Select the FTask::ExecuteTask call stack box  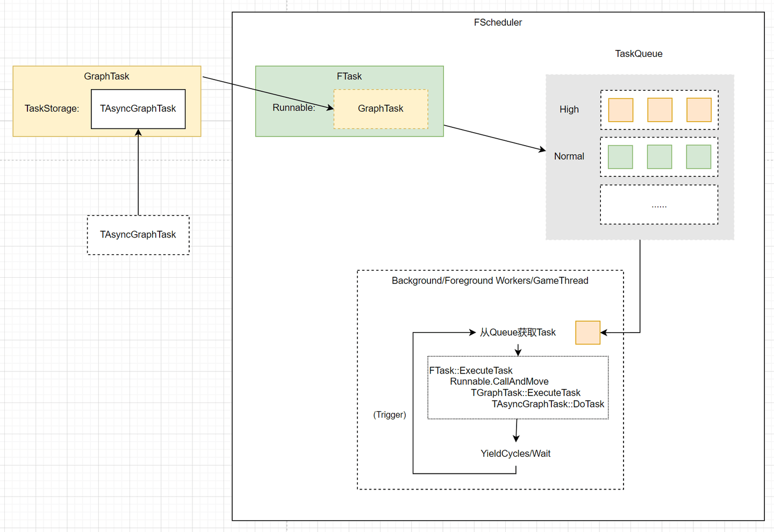pyautogui.click(x=518, y=387)
